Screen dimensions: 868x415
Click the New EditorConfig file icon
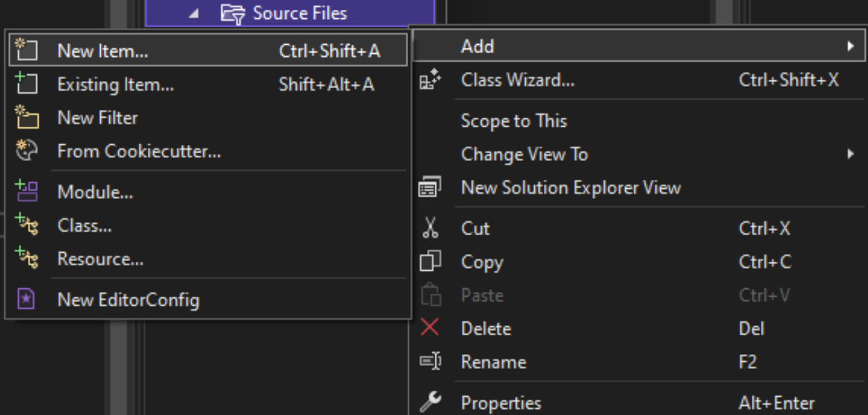pyautogui.click(x=26, y=300)
